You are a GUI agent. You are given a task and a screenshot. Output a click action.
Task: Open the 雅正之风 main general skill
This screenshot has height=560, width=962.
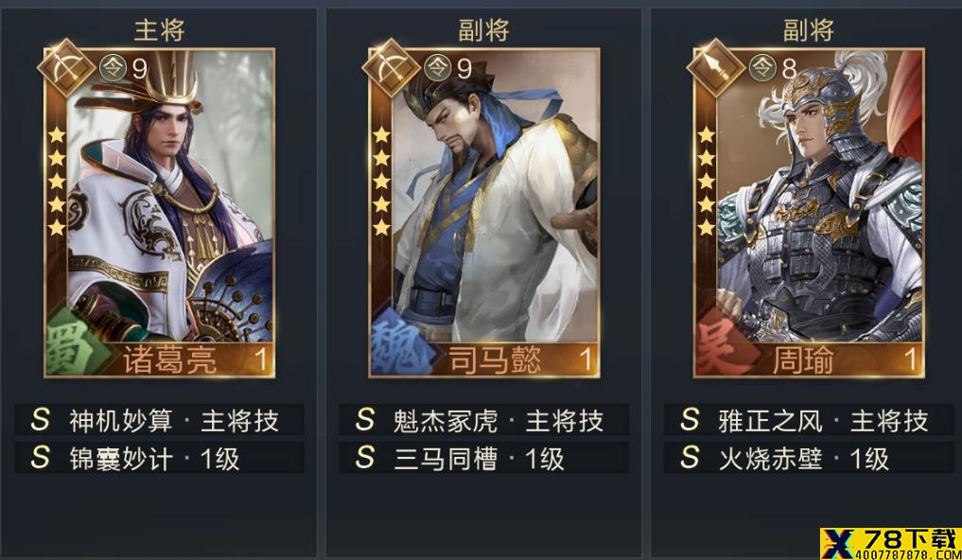809,420
